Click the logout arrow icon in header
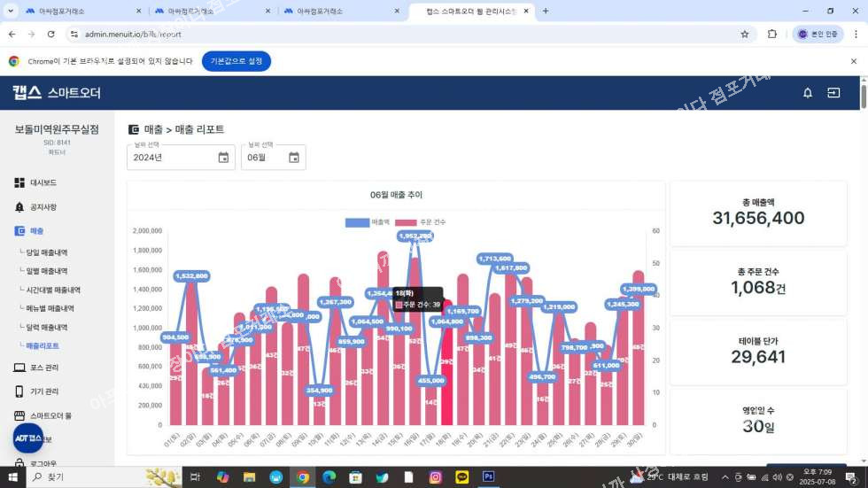This screenshot has width=868, height=488. [x=833, y=92]
